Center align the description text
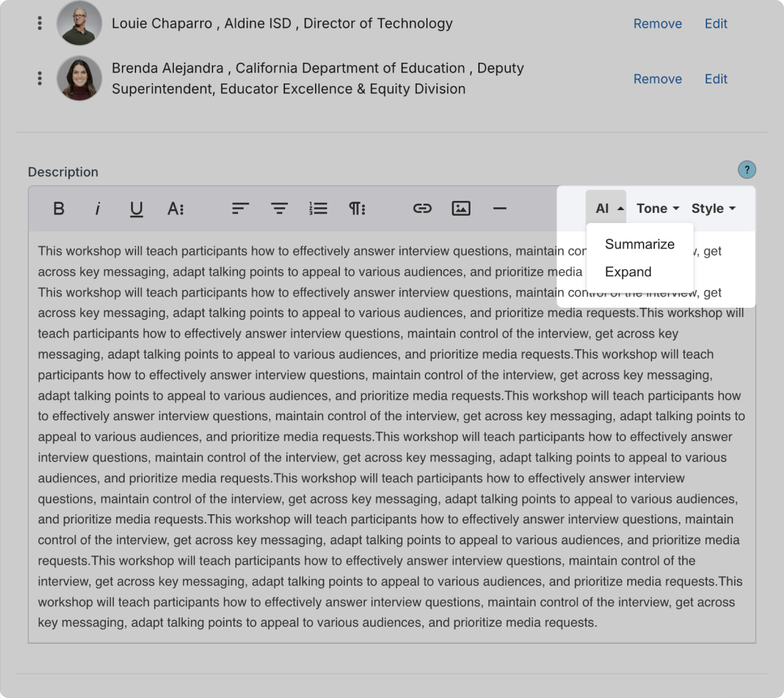Screen dimensions: 784x698 pos(279,209)
